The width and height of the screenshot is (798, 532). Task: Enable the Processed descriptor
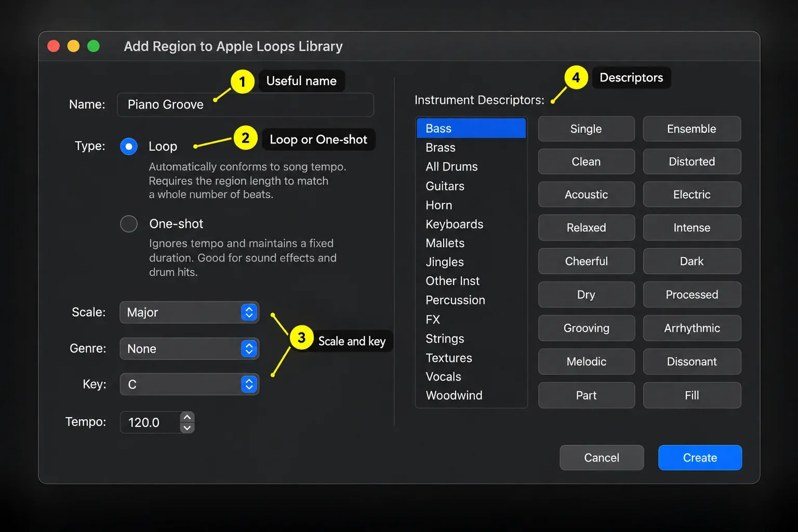pyautogui.click(x=691, y=295)
